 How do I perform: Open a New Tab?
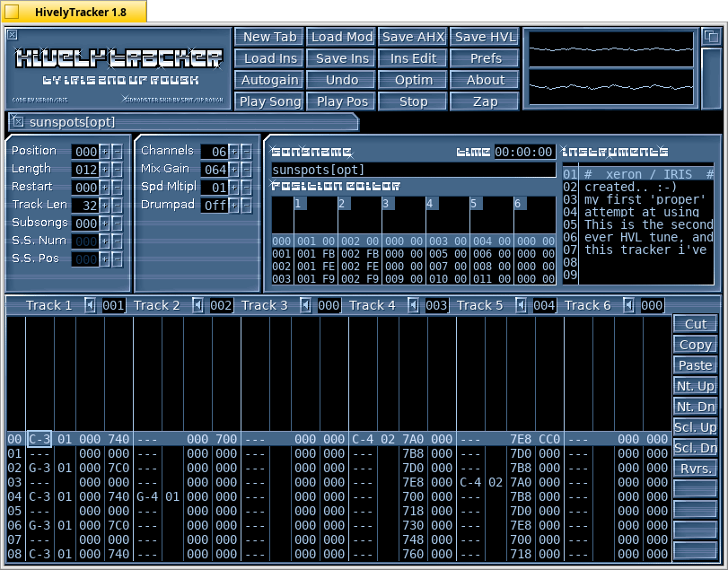click(269, 37)
